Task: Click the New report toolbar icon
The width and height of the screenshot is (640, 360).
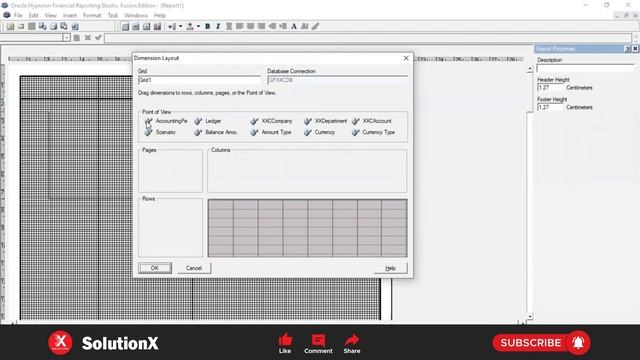Action: 10,27
